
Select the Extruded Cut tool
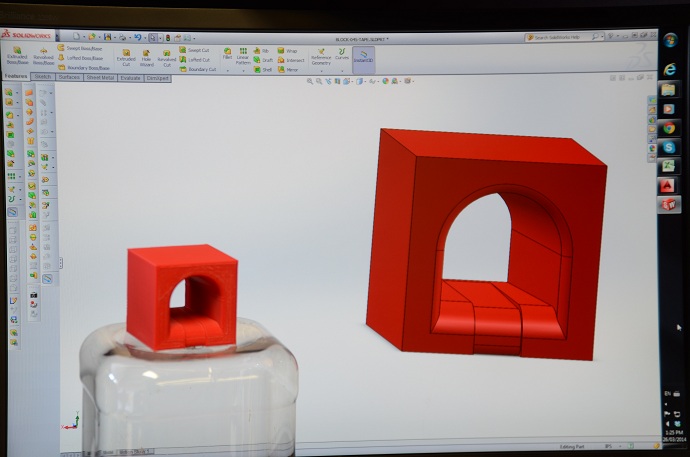click(x=126, y=58)
